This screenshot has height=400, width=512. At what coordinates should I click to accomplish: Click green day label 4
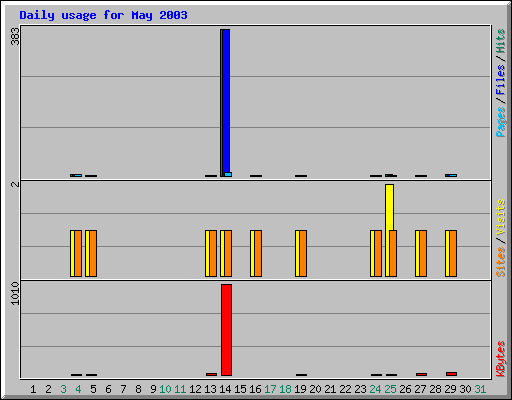(78, 389)
